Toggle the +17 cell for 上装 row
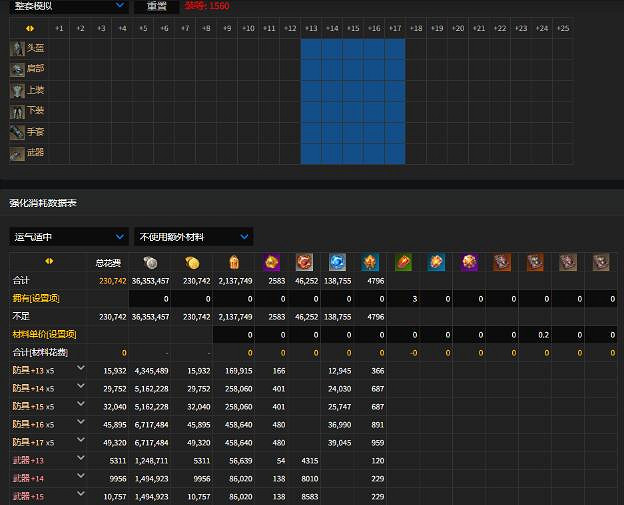 (x=395, y=90)
